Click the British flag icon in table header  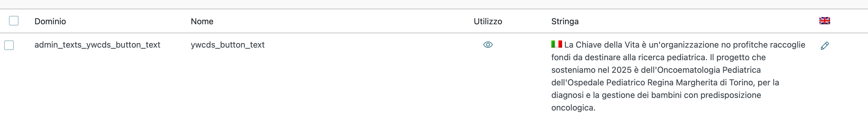(x=824, y=21)
